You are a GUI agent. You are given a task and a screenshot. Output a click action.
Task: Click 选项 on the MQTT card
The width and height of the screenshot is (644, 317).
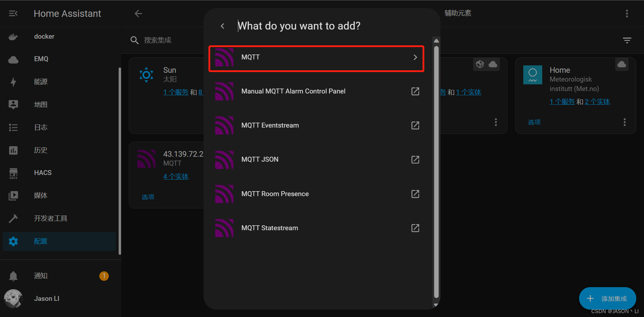pyautogui.click(x=148, y=197)
